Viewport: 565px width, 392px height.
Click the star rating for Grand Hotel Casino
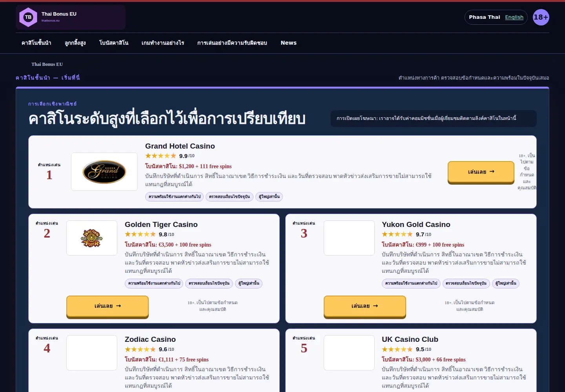pyautogui.click(x=160, y=156)
